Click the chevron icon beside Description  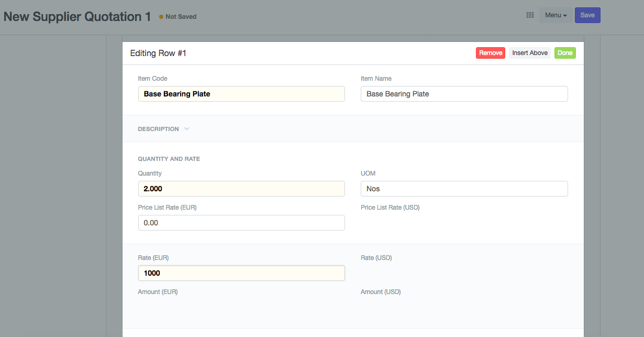click(187, 129)
